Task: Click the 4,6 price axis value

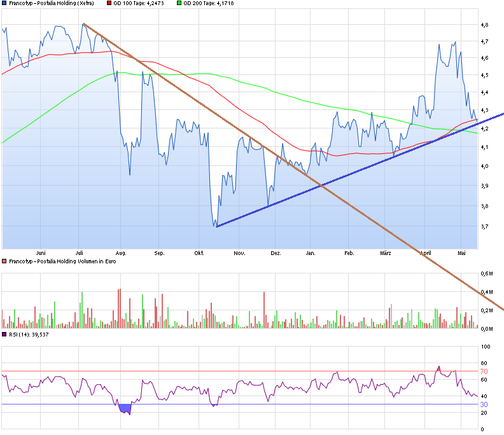Action: (x=484, y=58)
